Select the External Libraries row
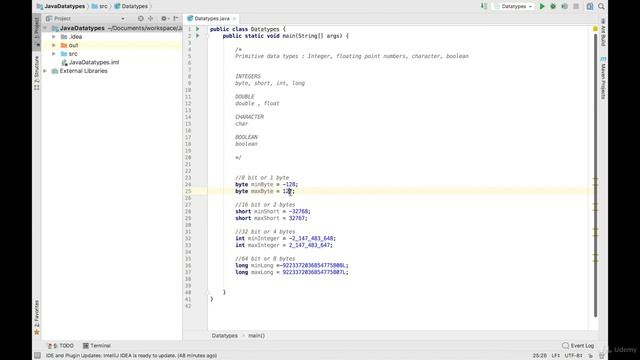The image size is (640, 360). pos(112,71)
